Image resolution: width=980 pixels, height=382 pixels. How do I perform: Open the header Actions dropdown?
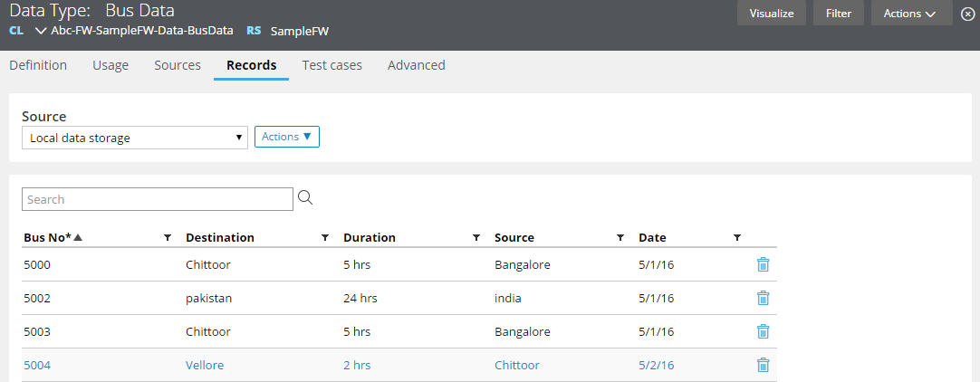[x=910, y=14]
